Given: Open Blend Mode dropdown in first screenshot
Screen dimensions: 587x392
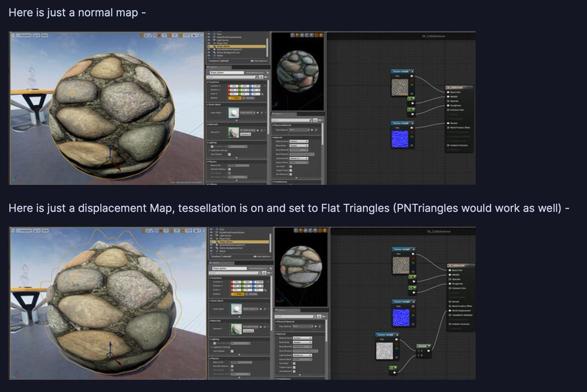Looking at the screenshot, I should 299,146.
